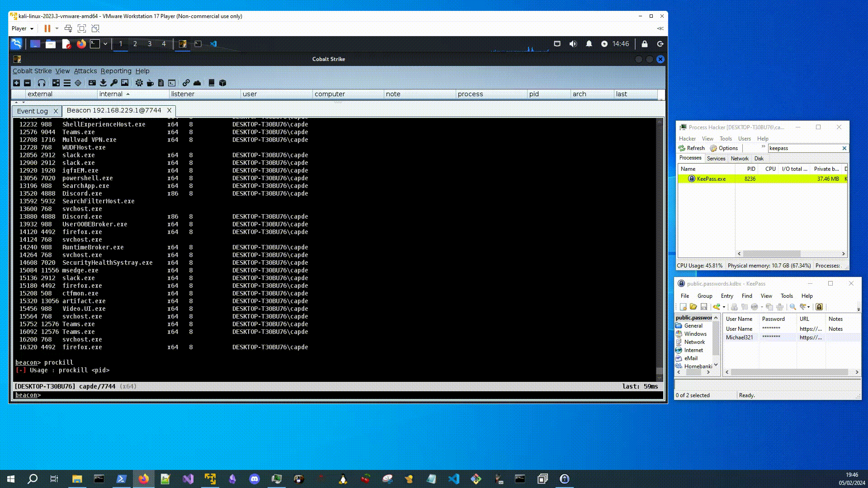Open the Player dropdown menu in VMware
Screen dimensions: 868x488
(x=23, y=28)
